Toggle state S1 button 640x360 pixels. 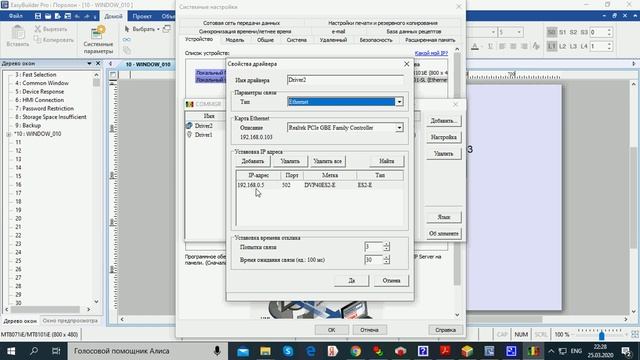562,32
